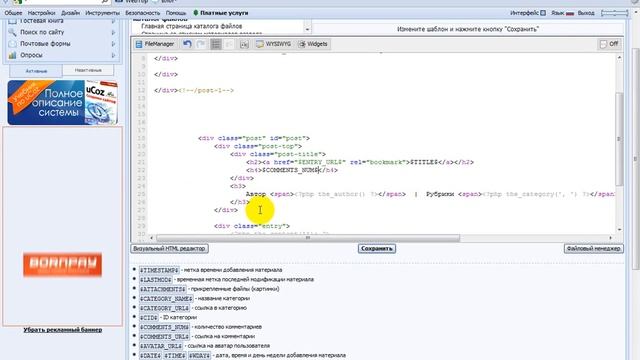640x360 pixels.
Task: Click the $AVATAR_URL$ code tag
Action: (x=161, y=346)
